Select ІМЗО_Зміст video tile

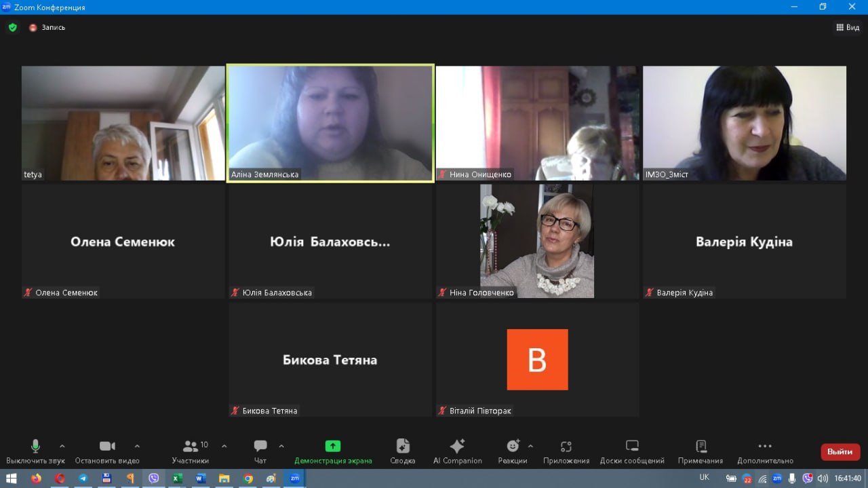[x=745, y=123]
